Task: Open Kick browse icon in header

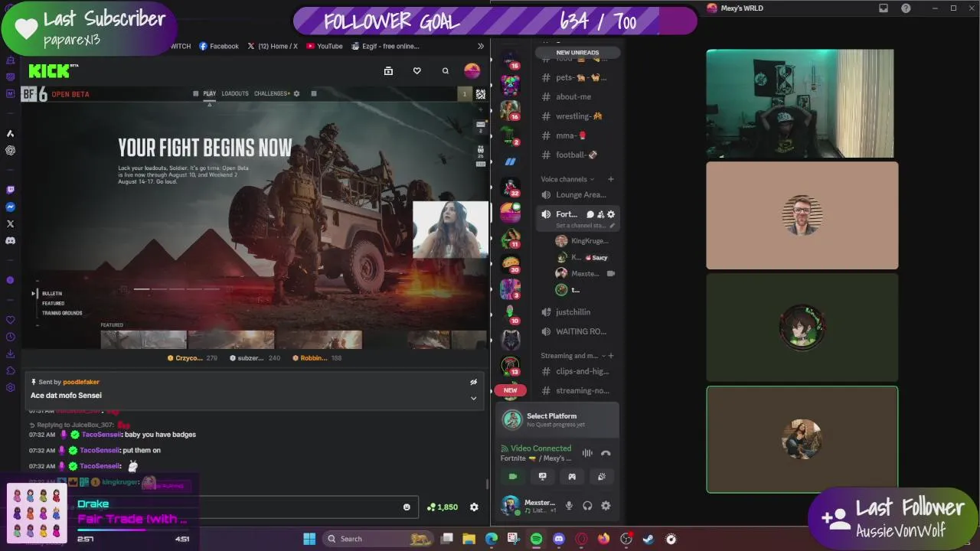Action: [x=388, y=71]
